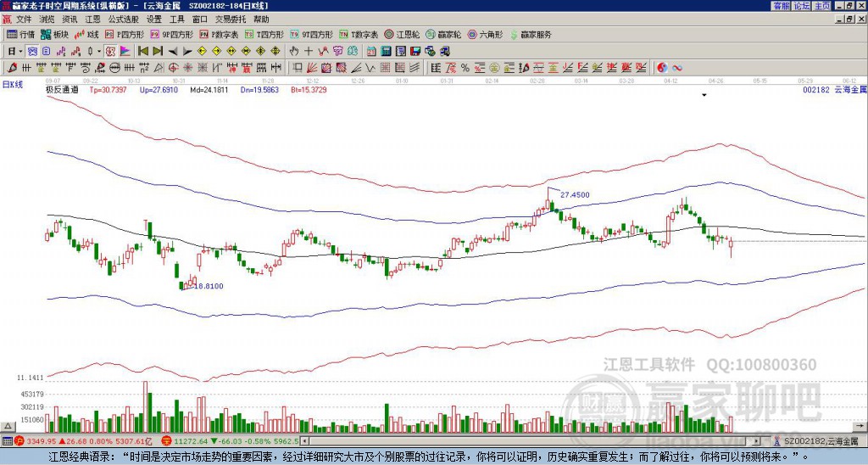Open the candlestick style dropdown arrow
868x465 pixels.
[x=99, y=52]
